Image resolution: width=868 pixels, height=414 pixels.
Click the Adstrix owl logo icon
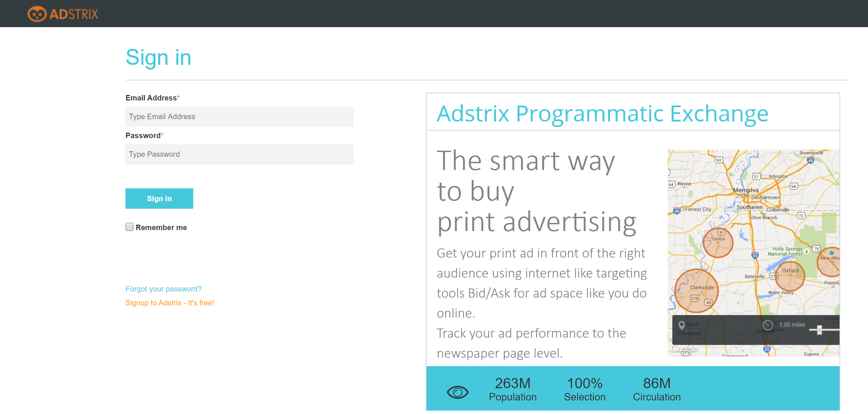coord(37,14)
